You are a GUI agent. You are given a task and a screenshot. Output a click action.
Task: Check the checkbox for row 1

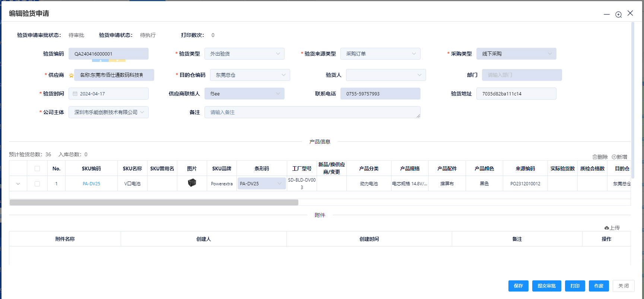tap(37, 184)
